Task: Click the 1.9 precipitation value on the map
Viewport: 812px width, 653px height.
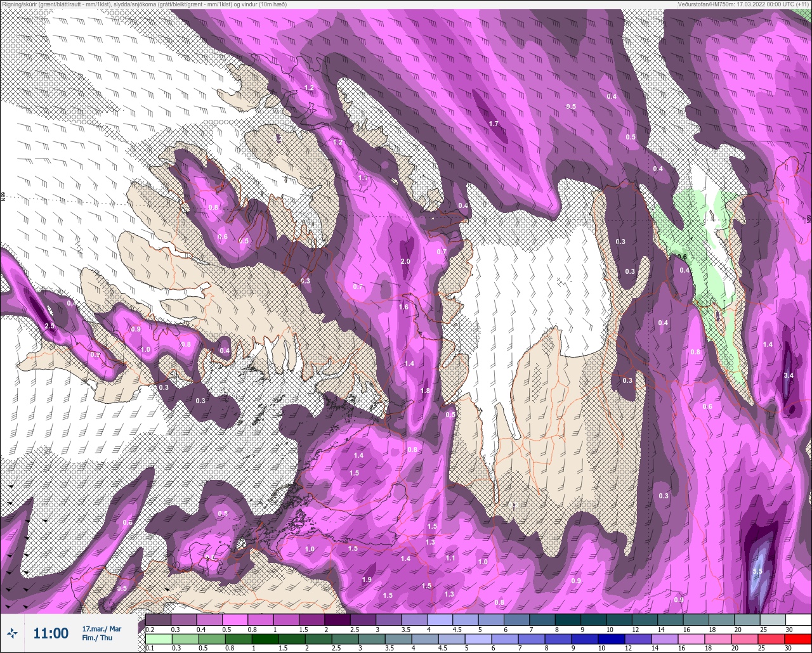Action: click(x=367, y=579)
